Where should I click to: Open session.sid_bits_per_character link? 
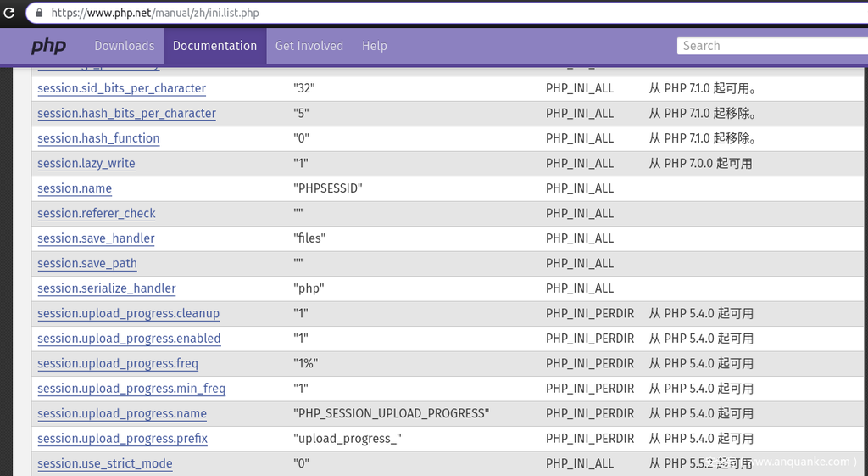(x=121, y=88)
